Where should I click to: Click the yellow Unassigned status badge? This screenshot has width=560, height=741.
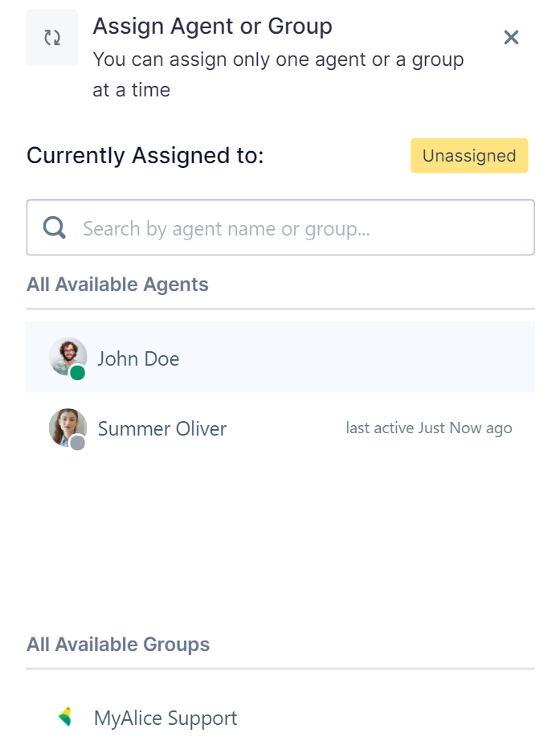click(x=469, y=156)
